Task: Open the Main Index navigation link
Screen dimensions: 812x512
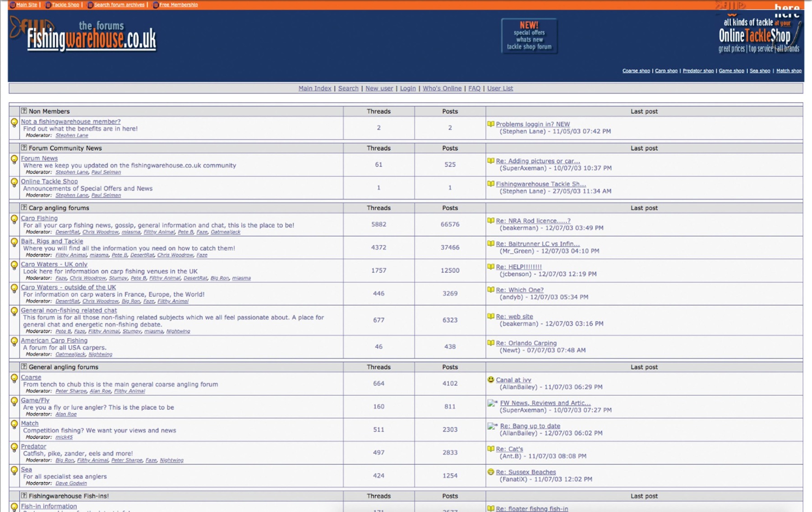Action: coord(315,88)
